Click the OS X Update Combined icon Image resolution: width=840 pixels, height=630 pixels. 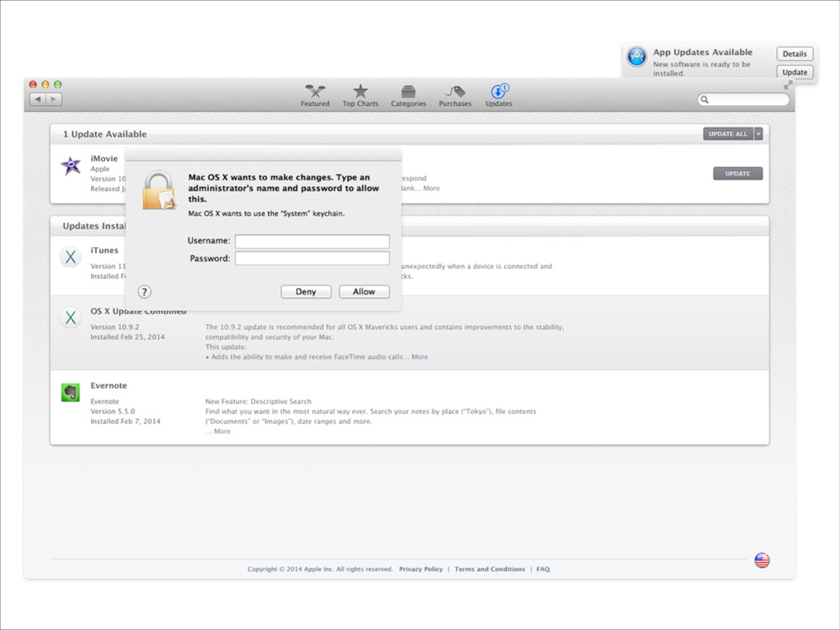tap(71, 317)
